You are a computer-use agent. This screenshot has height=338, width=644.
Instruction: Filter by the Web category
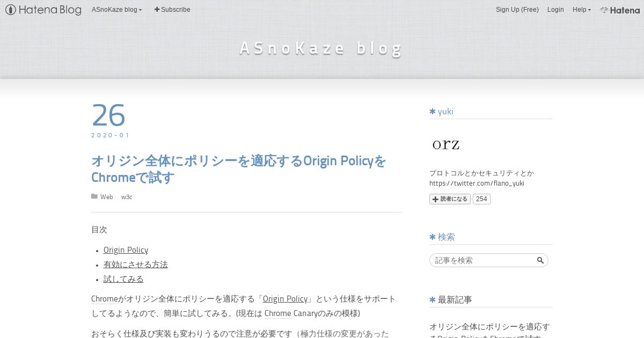[107, 197]
